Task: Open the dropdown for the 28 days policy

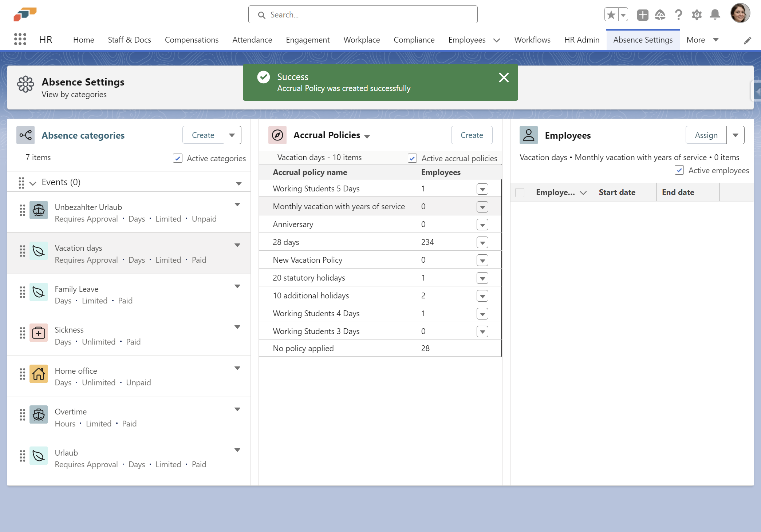Action: 482,242
